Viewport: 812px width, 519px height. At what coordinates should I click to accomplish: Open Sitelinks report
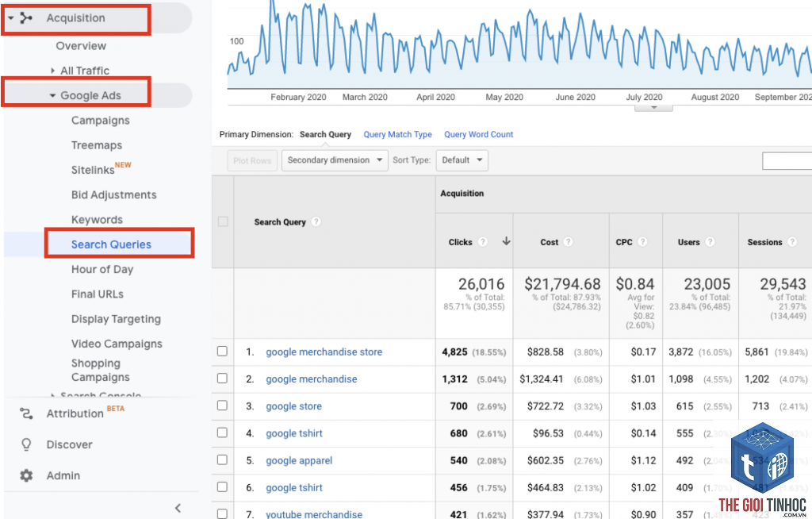click(x=94, y=170)
